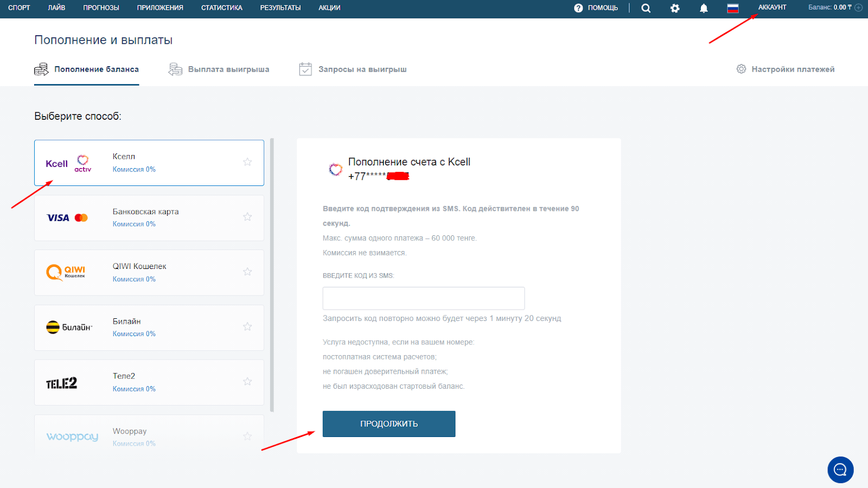Click the Visa Mastercard logo
Screen dimensions: 868x488
click(x=67, y=218)
